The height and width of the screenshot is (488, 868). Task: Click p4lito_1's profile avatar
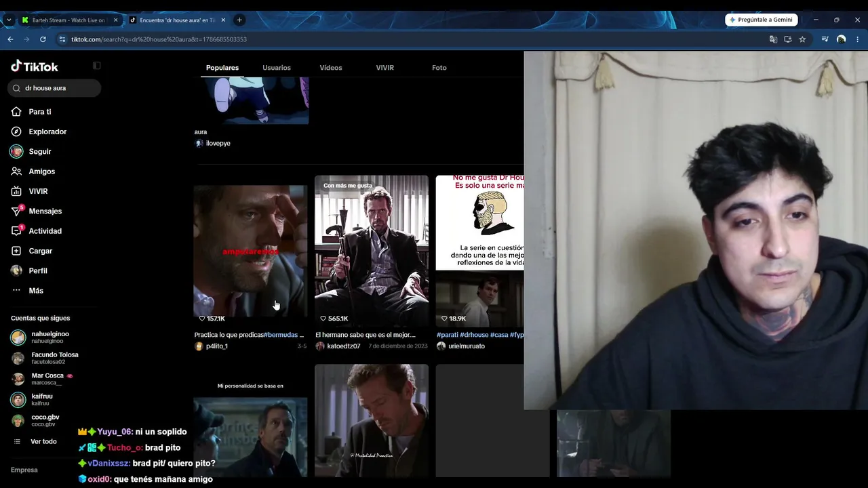[x=199, y=346]
